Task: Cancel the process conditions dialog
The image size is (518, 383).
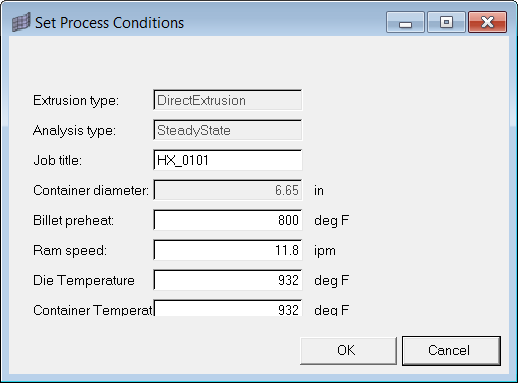Action: [451, 351]
